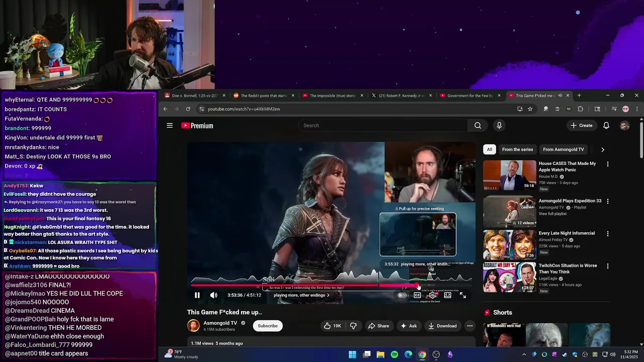Reload the page in Chrome
The width and height of the screenshot is (644, 362).
pos(188,109)
